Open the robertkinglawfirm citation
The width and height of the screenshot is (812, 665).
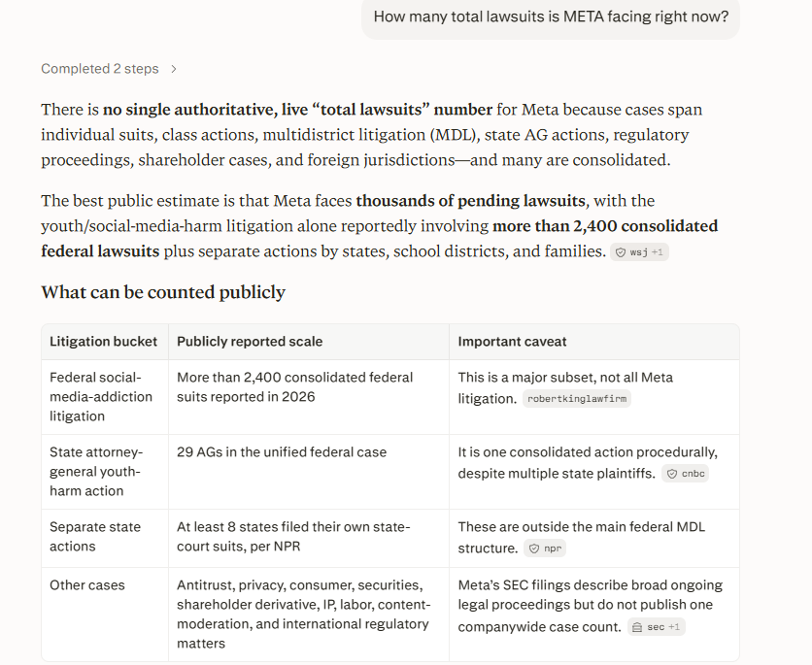(576, 398)
